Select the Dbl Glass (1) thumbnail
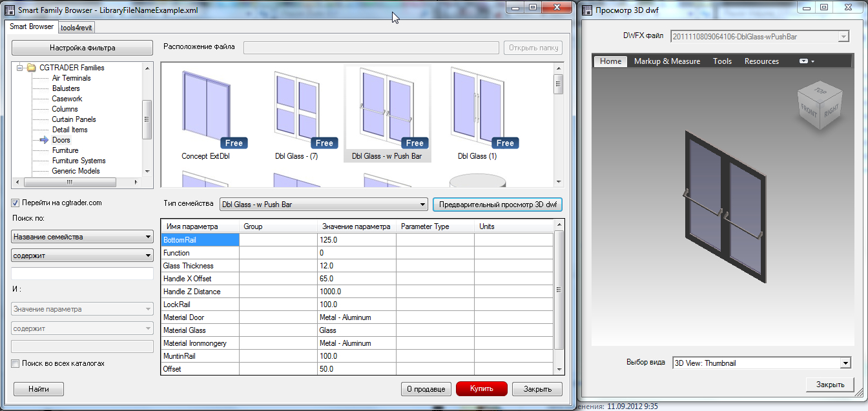The image size is (868, 411). point(477,114)
